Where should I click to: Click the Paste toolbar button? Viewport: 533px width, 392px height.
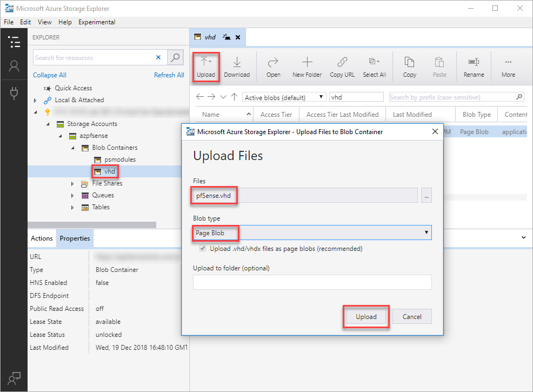439,67
